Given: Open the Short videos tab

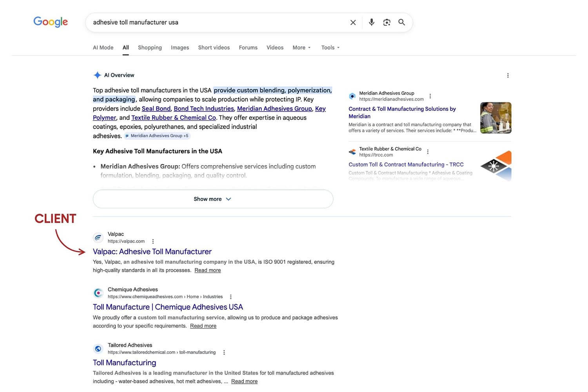Looking at the screenshot, I should point(214,47).
